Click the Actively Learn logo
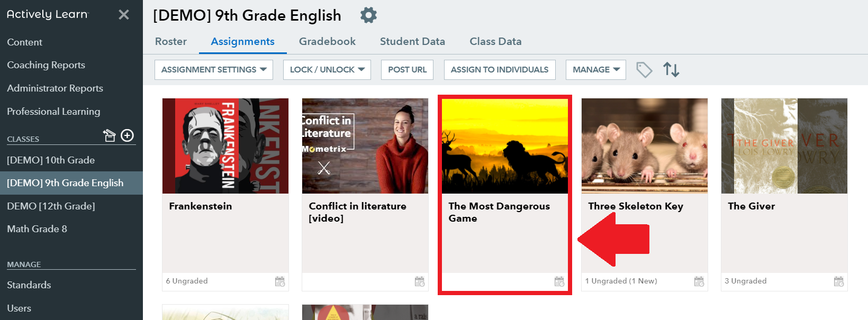The height and width of the screenshot is (320, 868). tap(48, 14)
